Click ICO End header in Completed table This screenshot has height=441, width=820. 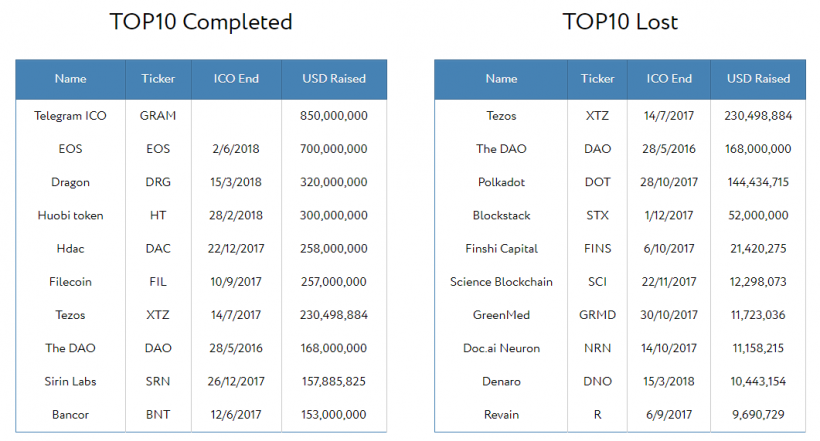[x=236, y=79]
